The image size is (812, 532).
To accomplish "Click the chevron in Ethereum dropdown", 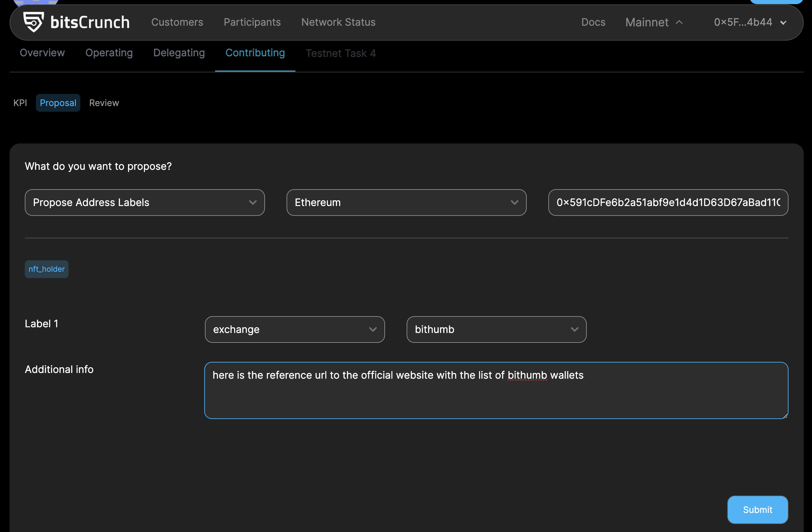I will point(515,203).
